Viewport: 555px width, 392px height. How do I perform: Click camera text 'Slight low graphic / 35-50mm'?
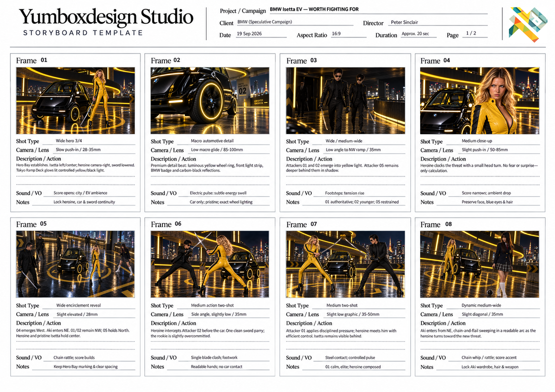pyautogui.click(x=353, y=314)
